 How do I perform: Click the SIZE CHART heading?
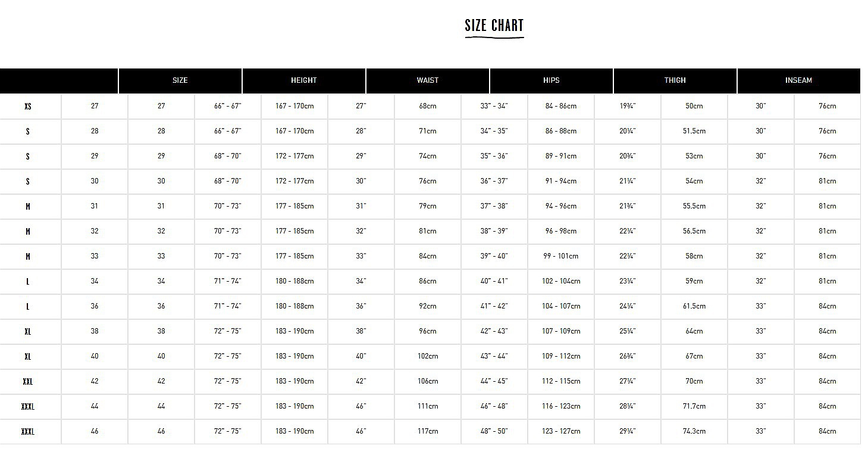[x=494, y=26]
